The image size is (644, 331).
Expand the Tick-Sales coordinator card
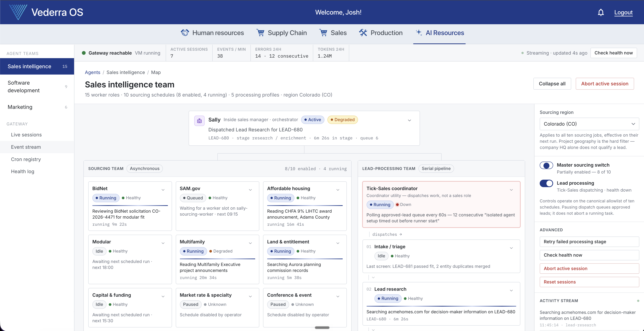click(x=511, y=190)
